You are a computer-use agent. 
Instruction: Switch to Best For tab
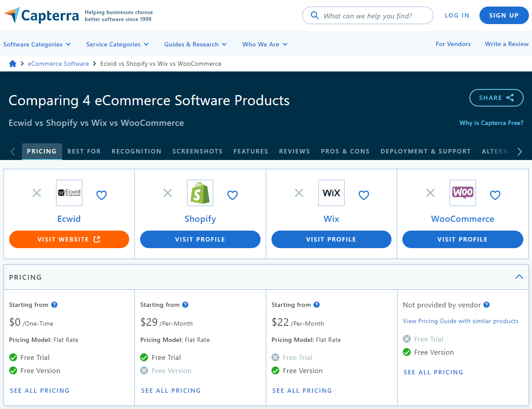[x=84, y=151]
